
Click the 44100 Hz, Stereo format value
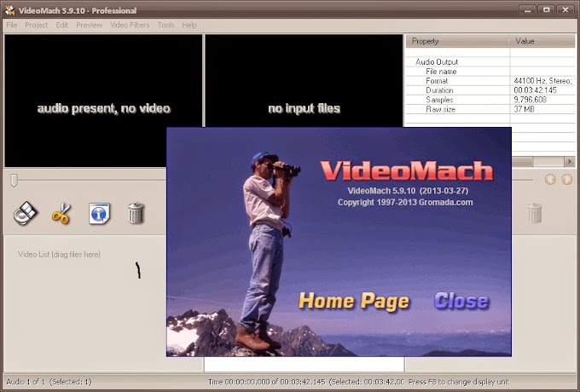click(x=544, y=81)
